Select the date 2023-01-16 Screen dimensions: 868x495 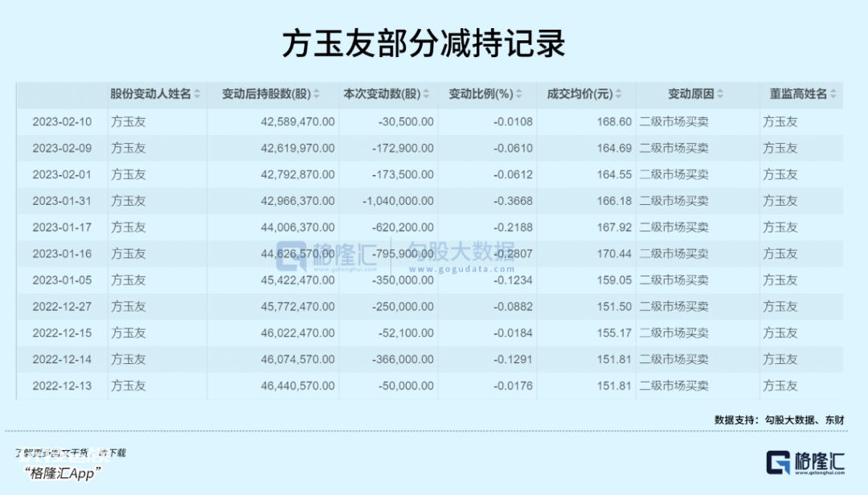click(62, 254)
